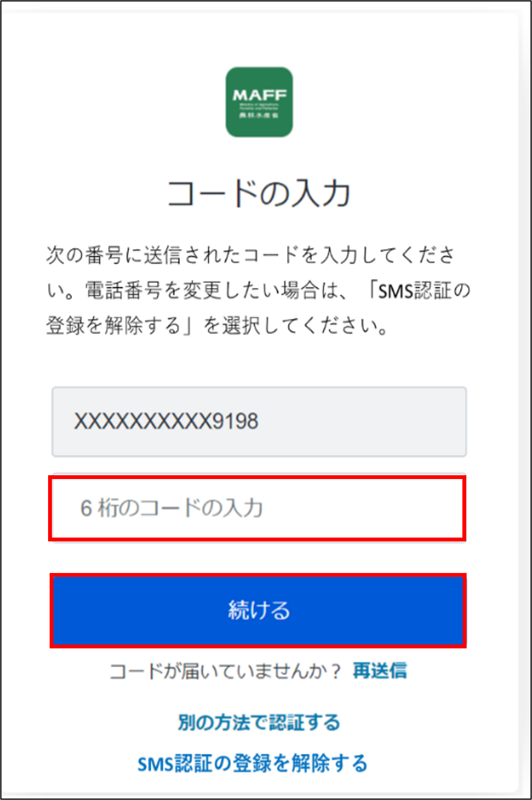Open the SMS認証の登録を解除する link
Viewport: 532px width, 800px height.
coord(253,763)
